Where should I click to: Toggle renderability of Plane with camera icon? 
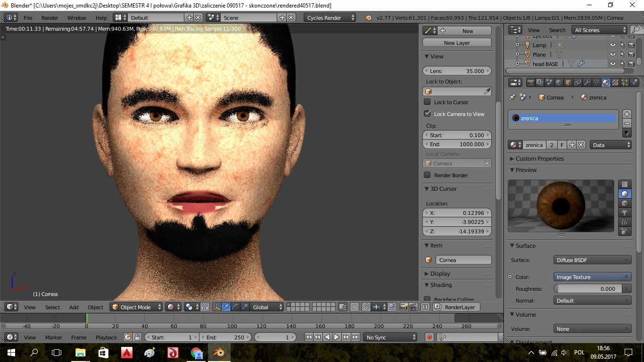631,55
